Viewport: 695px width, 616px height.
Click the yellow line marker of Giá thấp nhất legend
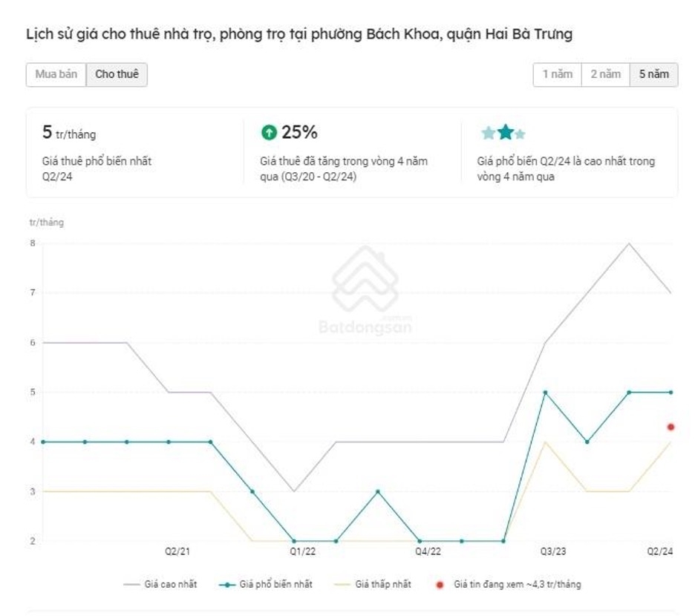(x=342, y=585)
